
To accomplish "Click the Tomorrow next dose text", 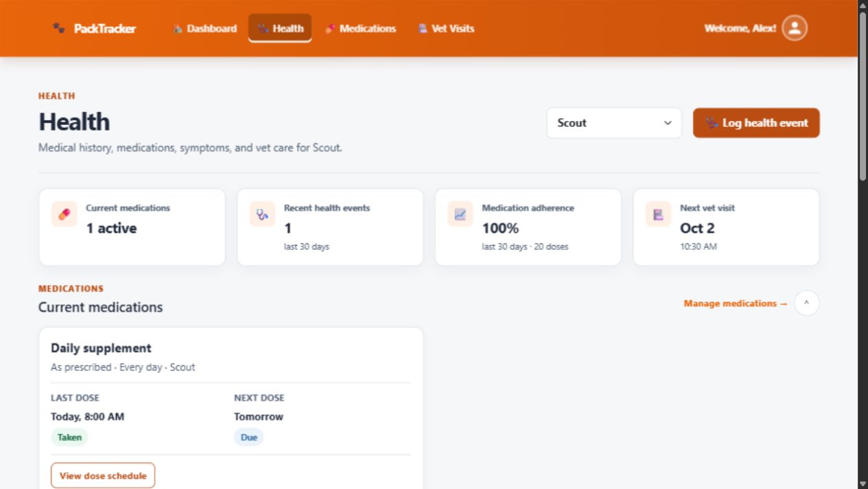I will tap(258, 417).
